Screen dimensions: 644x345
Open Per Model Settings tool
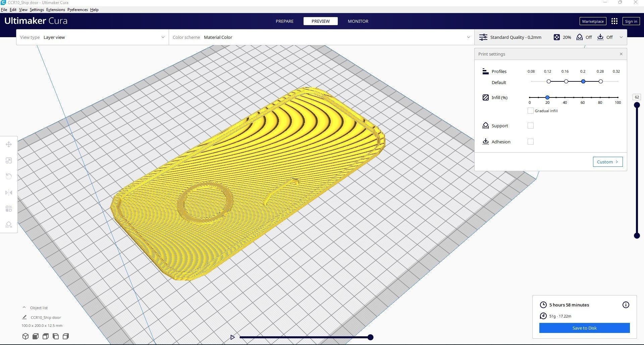[9, 209]
